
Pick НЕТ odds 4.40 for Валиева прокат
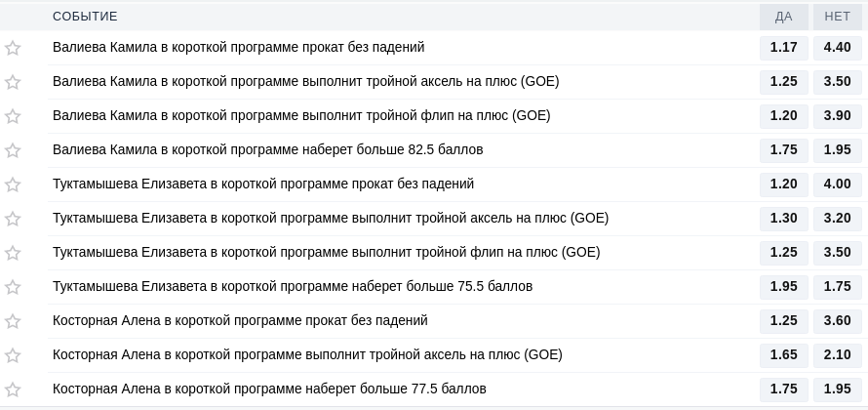point(837,48)
